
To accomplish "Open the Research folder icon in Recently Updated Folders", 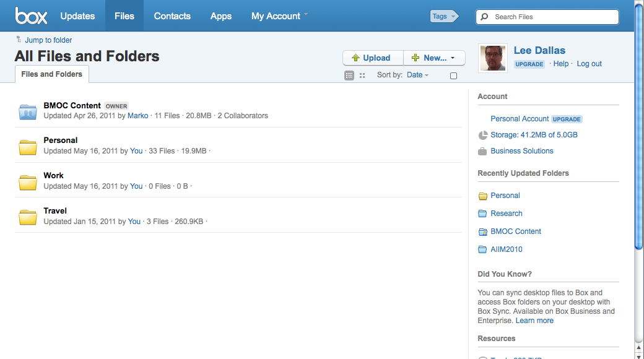I will tap(482, 213).
